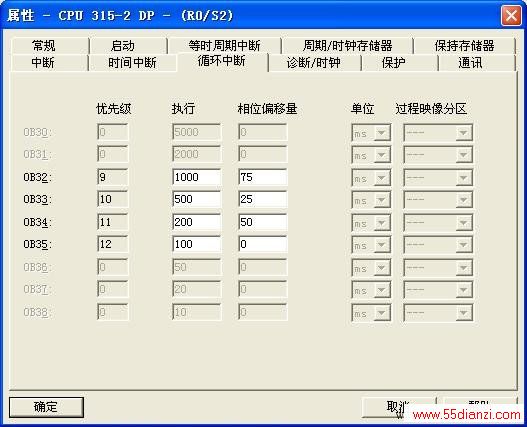
Task: Click the OB35 execution field showing 100
Action: pos(197,244)
